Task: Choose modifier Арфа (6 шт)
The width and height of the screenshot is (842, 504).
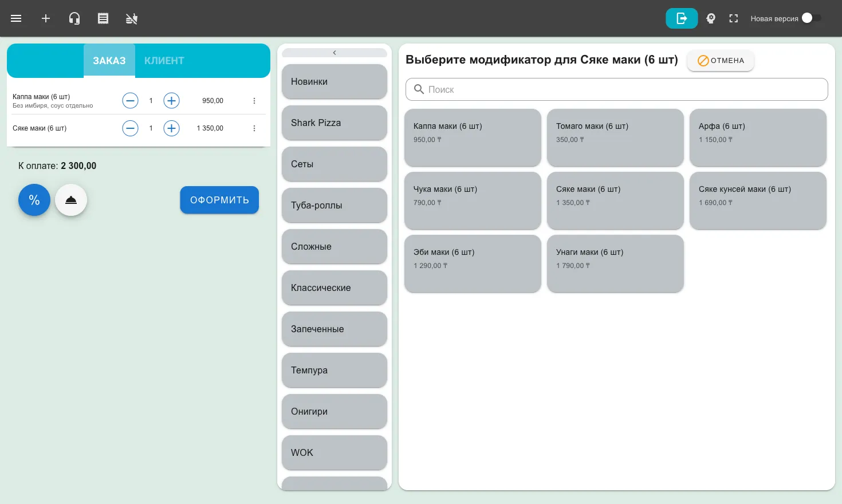Action: (758, 137)
